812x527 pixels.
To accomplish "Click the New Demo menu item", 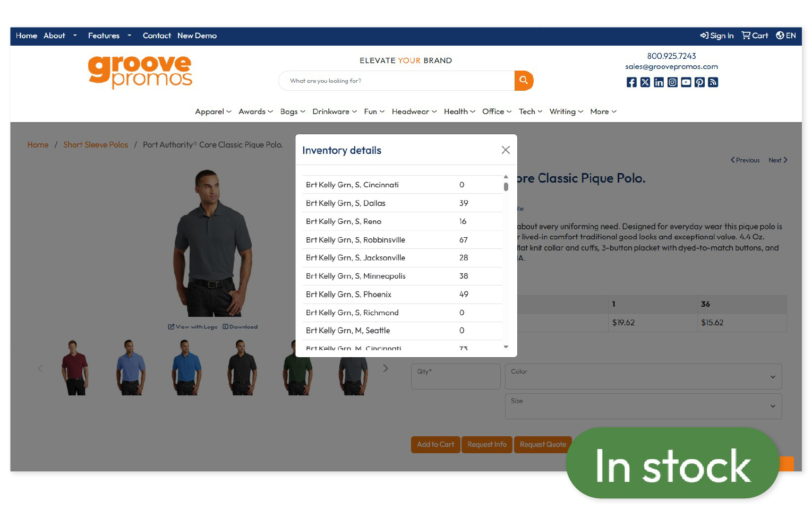I will [x=197, y=36].
